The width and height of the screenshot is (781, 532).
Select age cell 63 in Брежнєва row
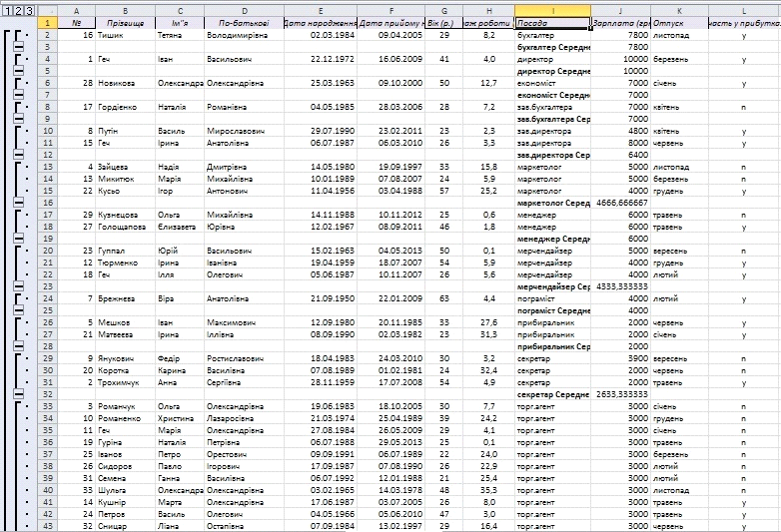[443, 298]
